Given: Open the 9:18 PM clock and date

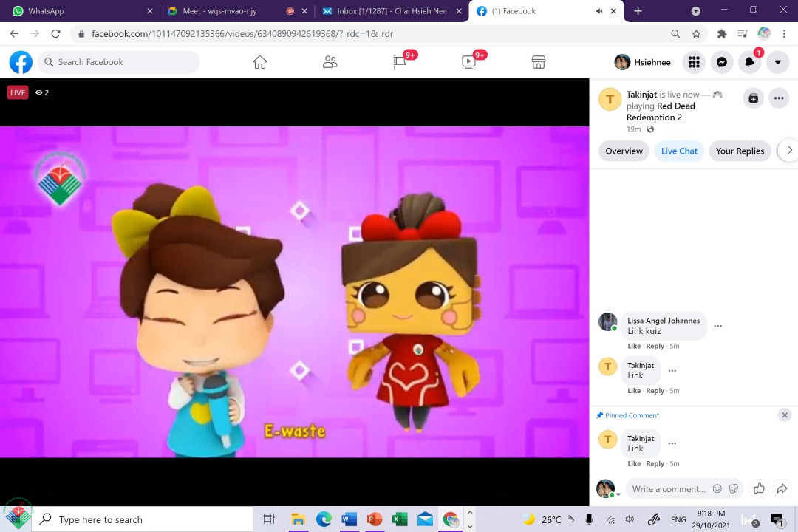Looking at the screenshot, I should coord(711,519).
